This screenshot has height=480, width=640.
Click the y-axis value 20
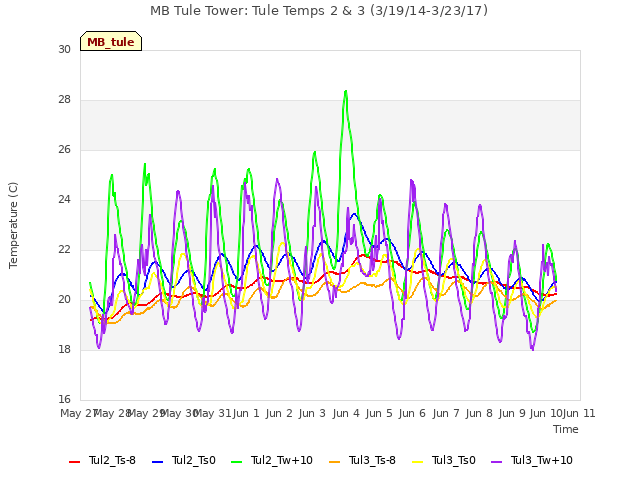pyautogui.click(x=64, y=300)
